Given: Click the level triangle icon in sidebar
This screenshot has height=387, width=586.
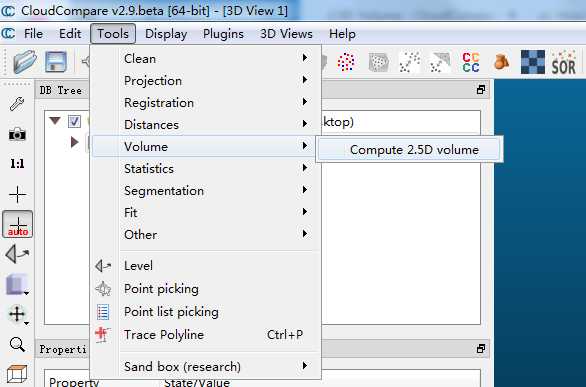Looking at the screenshot, I should coord(17,254).
